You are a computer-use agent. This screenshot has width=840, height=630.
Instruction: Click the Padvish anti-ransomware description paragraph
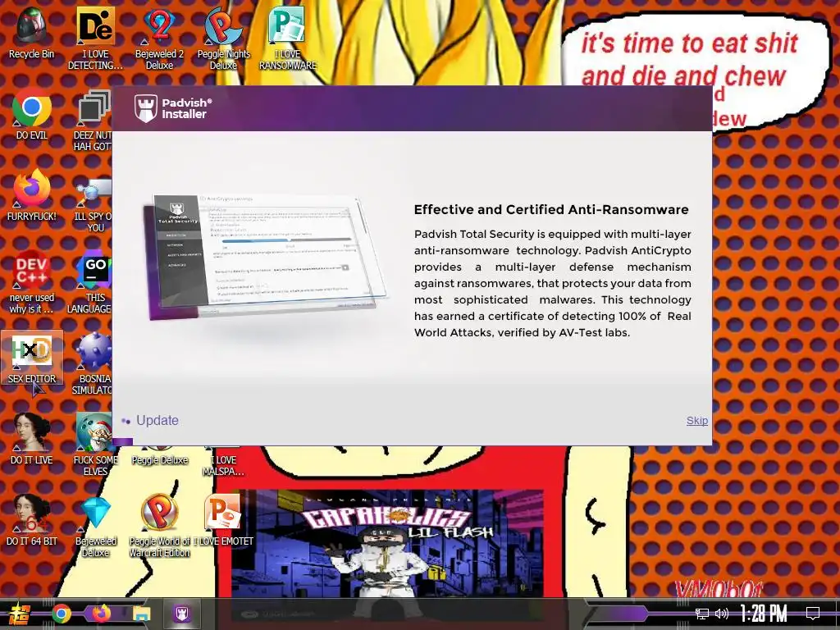[552, 283]
